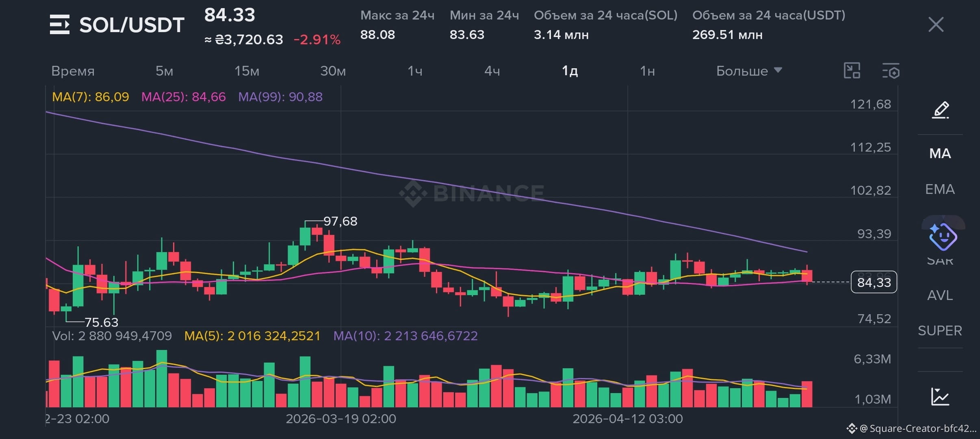This screenshot has height=439, width=980.
Task: Click the ≈ ₴3,720.63 converted price
Action: coord(243,40)
